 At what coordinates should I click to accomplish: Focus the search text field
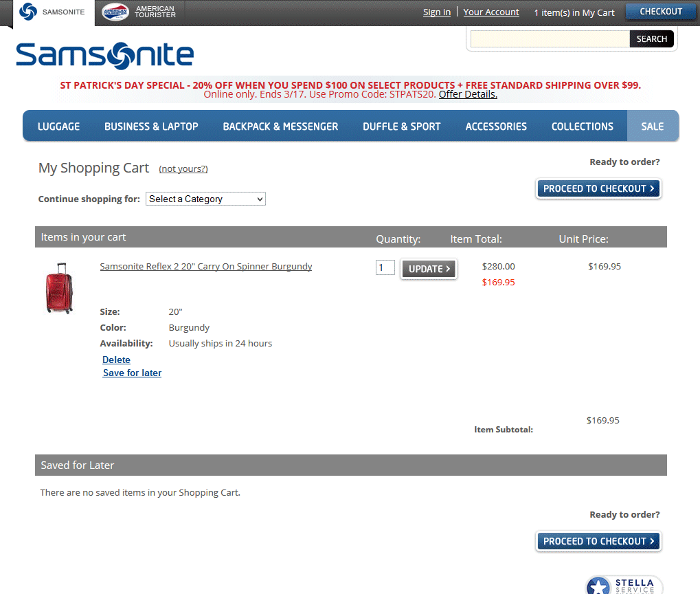point(550,39)
